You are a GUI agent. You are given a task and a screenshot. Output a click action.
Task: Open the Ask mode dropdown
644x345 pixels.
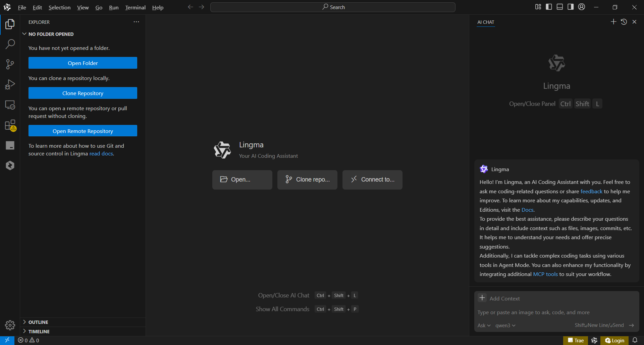tap(484, 325)
